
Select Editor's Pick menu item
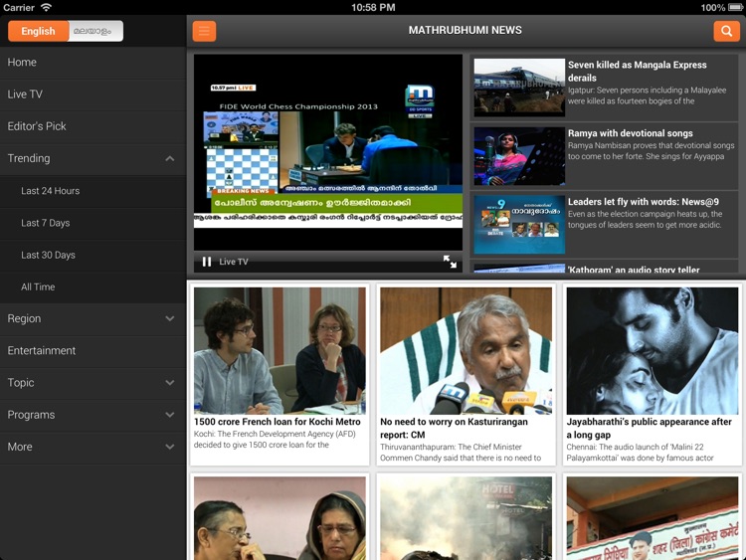click(x=93, y=126)
